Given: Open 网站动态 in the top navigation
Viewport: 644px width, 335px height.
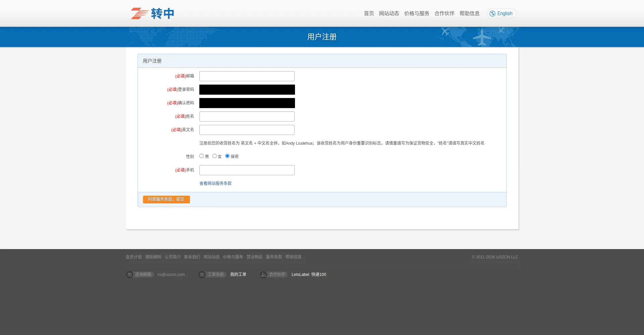Looking at the screenshot, I should click(389, 13).
